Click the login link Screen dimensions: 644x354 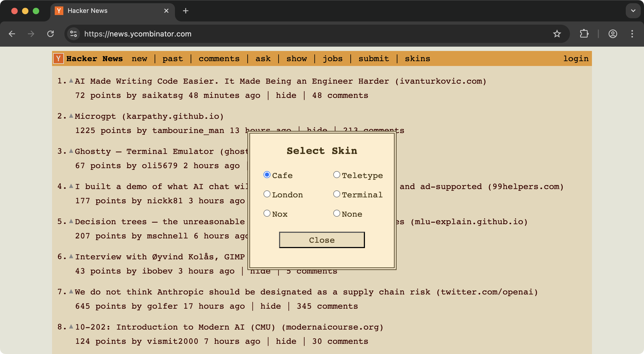point(576,58)
